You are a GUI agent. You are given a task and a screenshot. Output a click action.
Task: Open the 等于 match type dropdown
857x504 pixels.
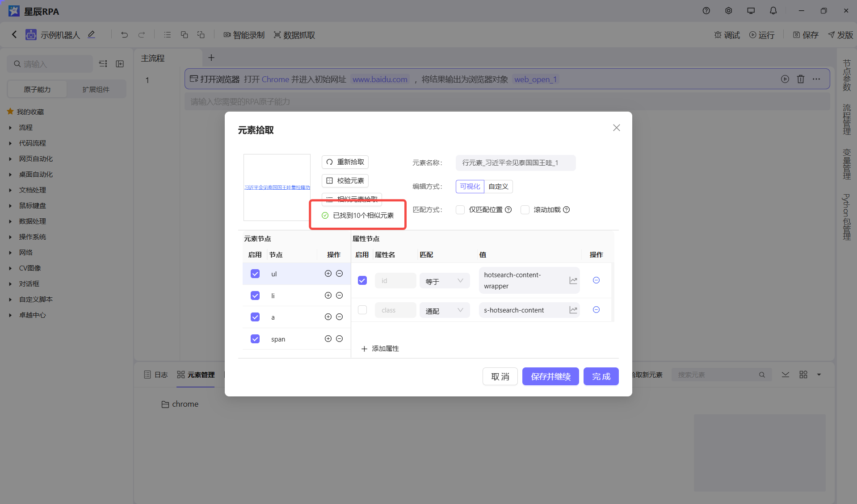tap(444, 281)
